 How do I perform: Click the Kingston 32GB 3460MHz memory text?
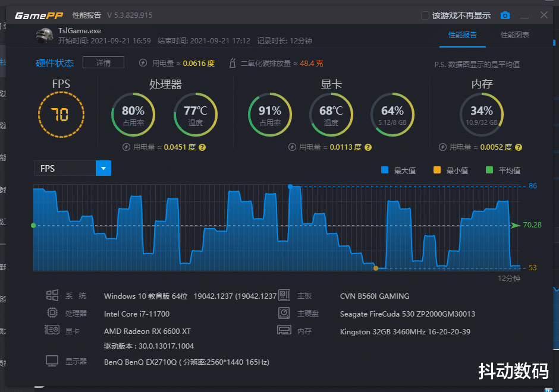[x=405, y=332]
